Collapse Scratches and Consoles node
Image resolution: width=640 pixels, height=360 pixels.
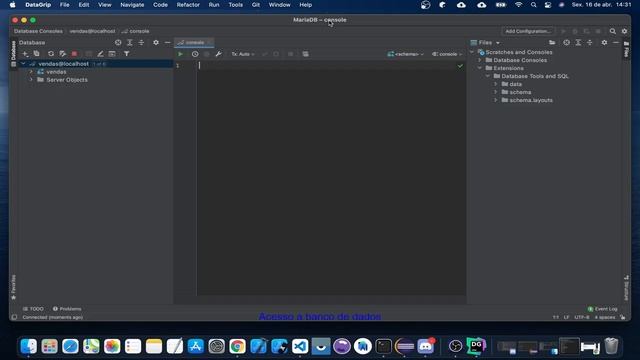pos(472,52)
